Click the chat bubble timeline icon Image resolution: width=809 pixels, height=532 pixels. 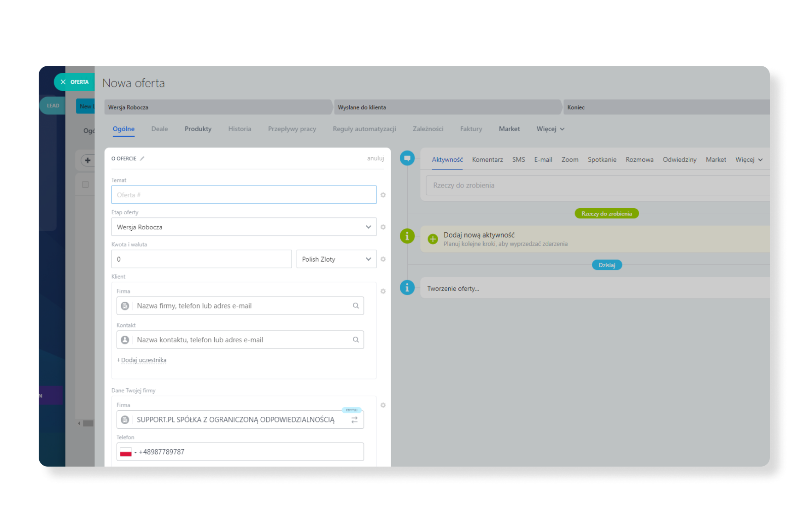pyautogui.click(x=407, y=158)
